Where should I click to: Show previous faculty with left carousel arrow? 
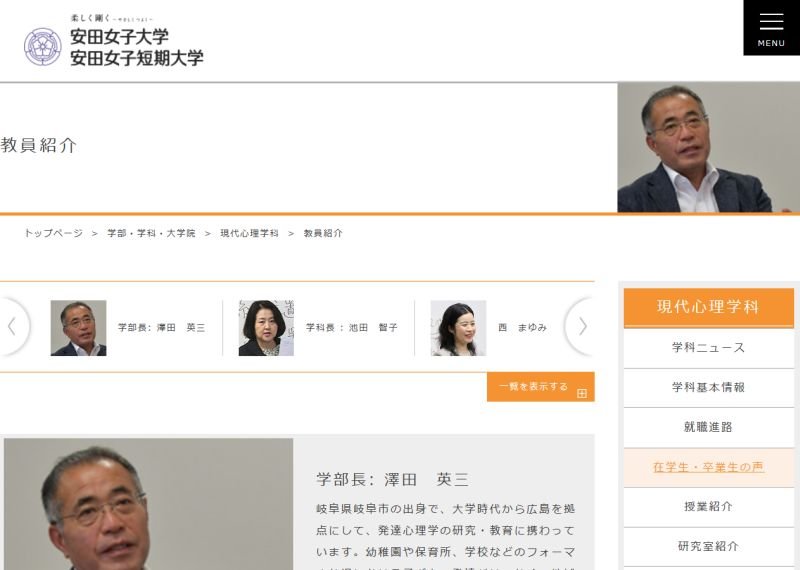(13, 327)
